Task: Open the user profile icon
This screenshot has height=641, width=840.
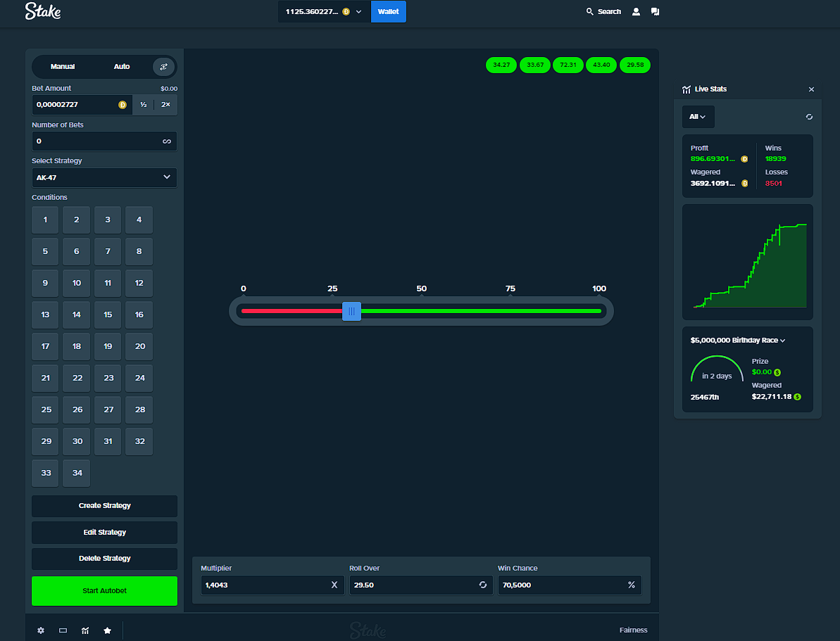Action: [x=636, y=11]
